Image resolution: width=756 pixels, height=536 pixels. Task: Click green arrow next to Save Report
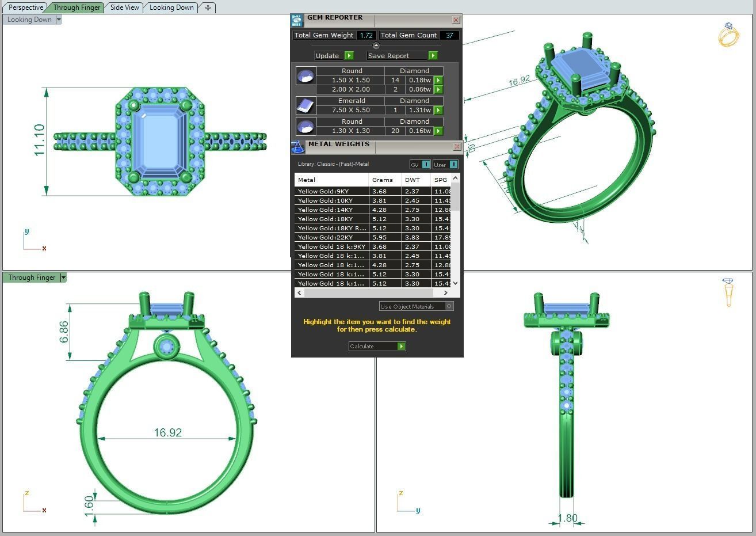click(x=433, y=55)
